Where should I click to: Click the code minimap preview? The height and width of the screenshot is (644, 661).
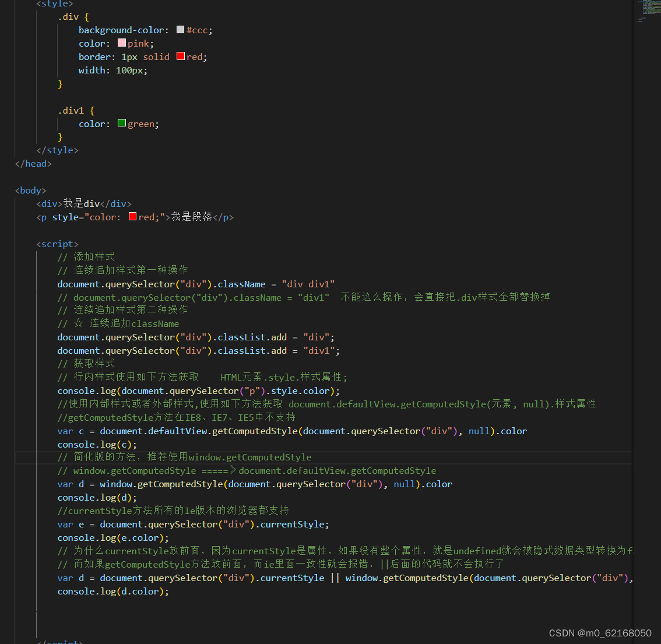coord(647,10)
